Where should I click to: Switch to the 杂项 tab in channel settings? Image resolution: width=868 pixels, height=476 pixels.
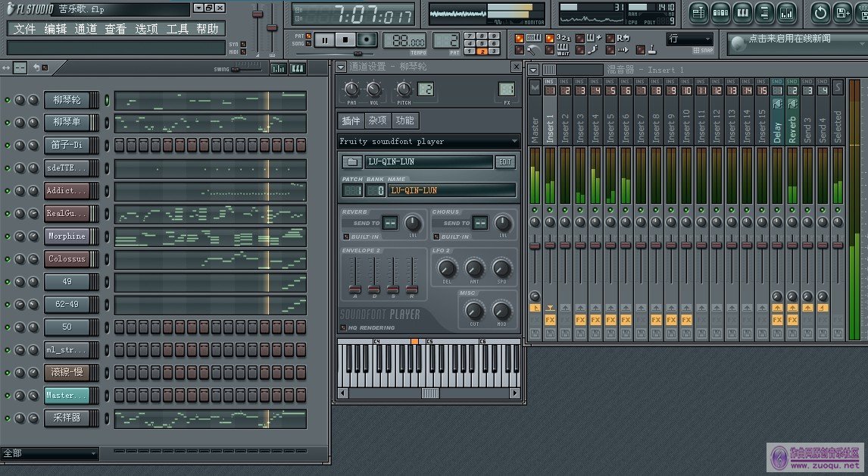(x=378, y=121)
